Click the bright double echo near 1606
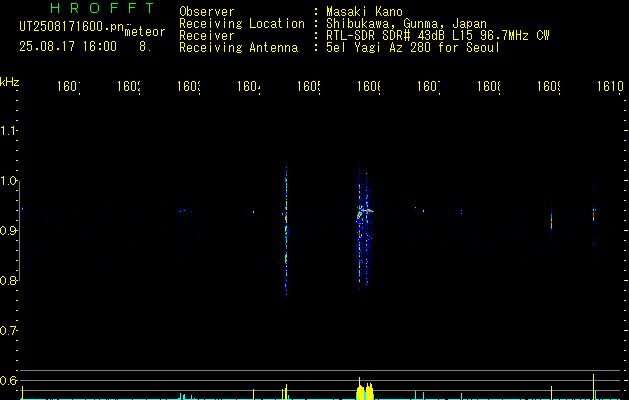 (363, 229)
